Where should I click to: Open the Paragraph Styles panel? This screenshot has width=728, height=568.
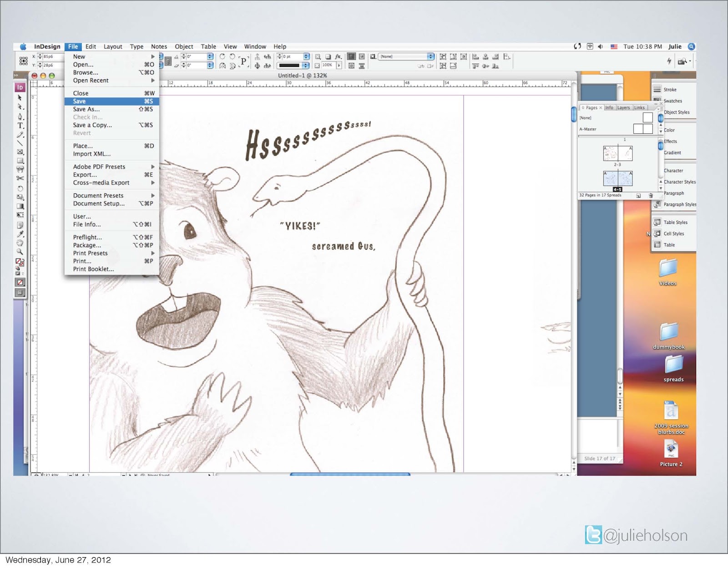(679, 204)
